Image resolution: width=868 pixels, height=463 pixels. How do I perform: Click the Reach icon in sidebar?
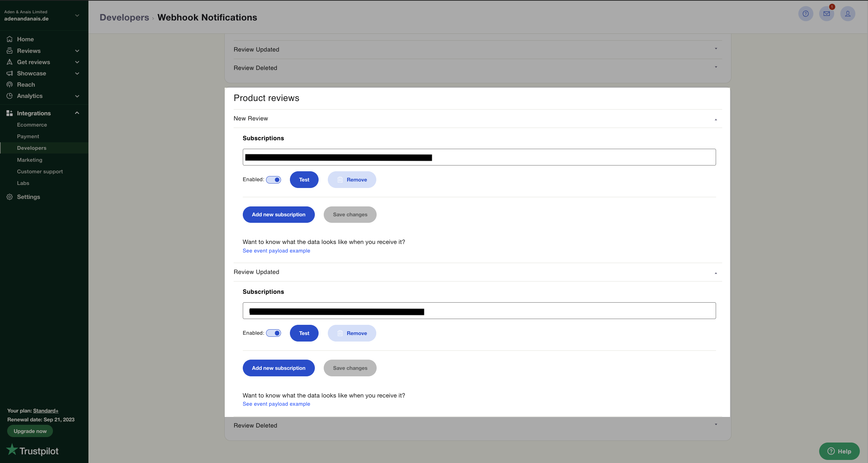tap(10, 85)
